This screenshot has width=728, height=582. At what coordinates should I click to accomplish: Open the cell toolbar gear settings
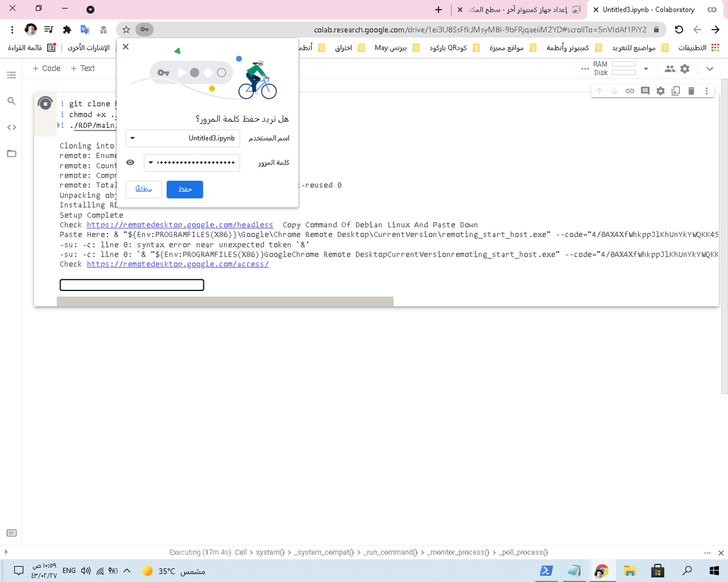pos(660,91)
